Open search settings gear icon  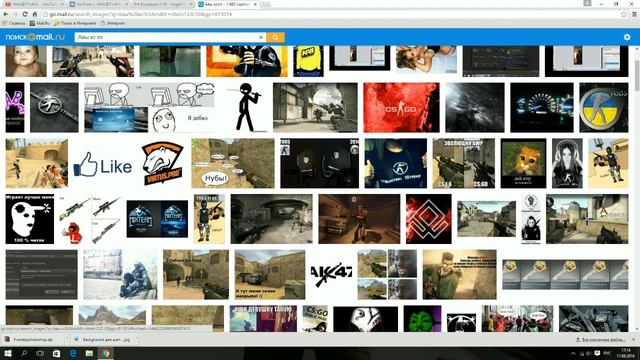627,37
